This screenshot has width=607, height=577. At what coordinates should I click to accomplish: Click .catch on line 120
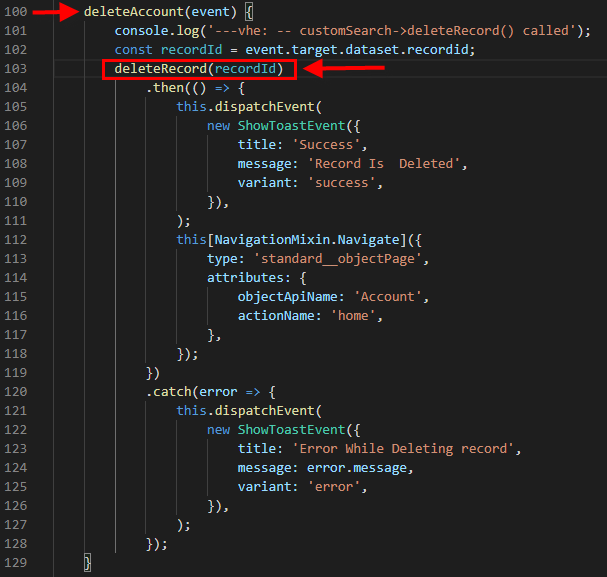[169, 392]
